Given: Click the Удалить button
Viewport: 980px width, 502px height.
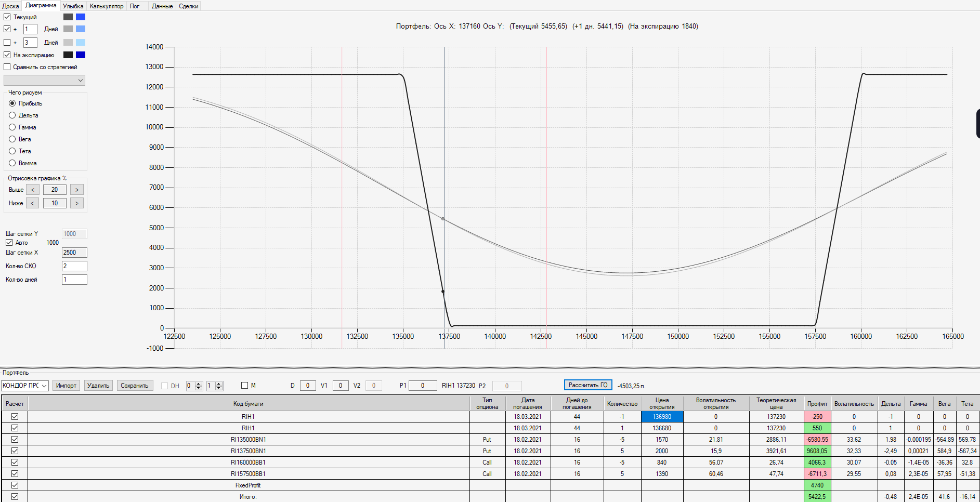Looking at the screenshot, I should point(98,386).
